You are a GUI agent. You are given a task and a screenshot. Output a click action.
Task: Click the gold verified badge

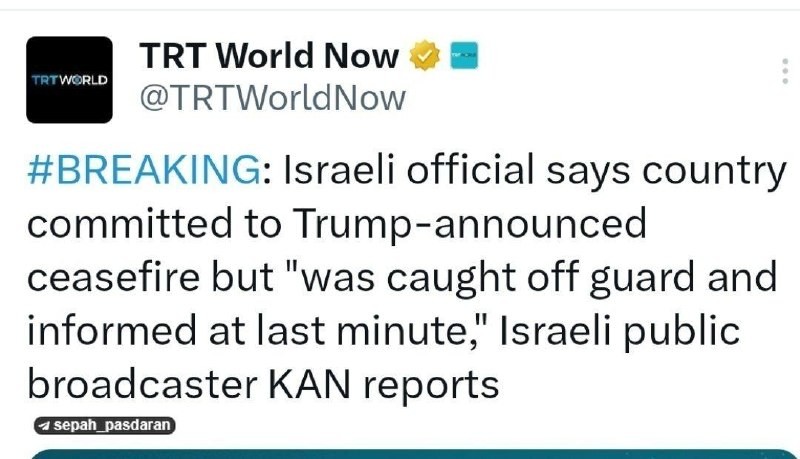[x=425, y=56]
